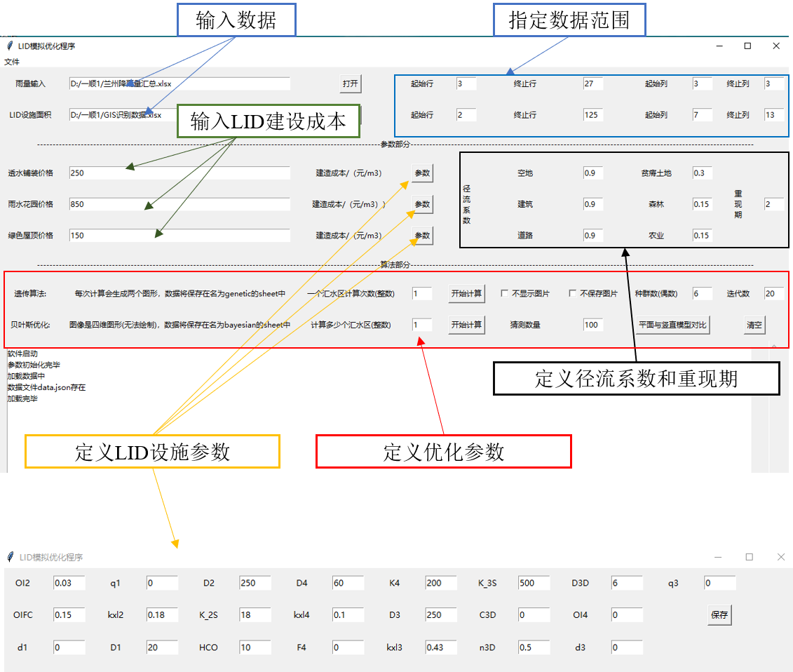Open 参数 settings for 绿色屋顶 roof

[422, 236]
